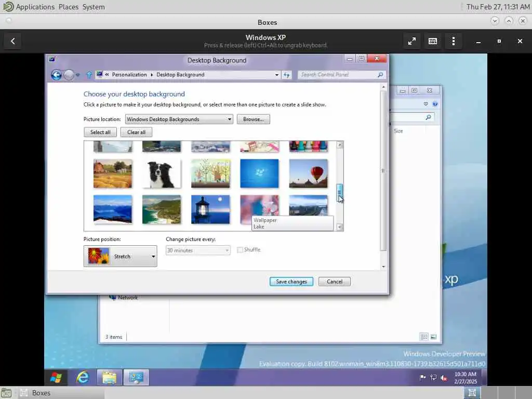Click the Control Panel taskbar icon

pos(136,377)
